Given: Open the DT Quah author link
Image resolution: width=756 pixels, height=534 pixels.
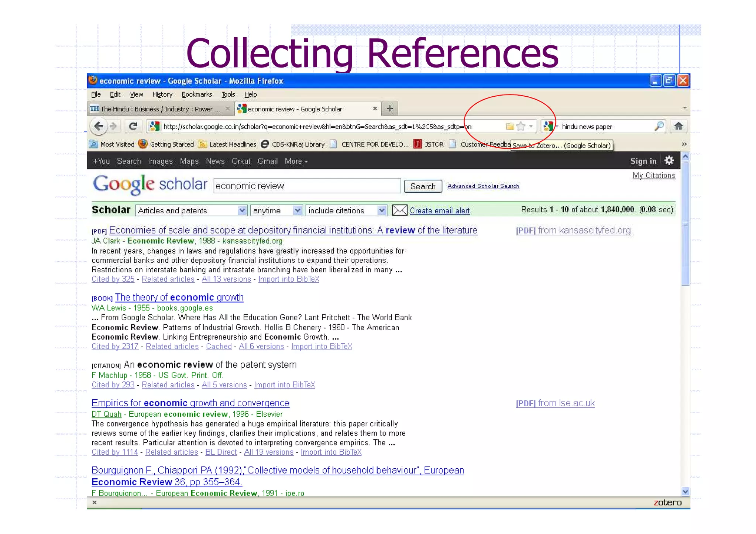Looking at the screenshot, I should tap(106, 414).
